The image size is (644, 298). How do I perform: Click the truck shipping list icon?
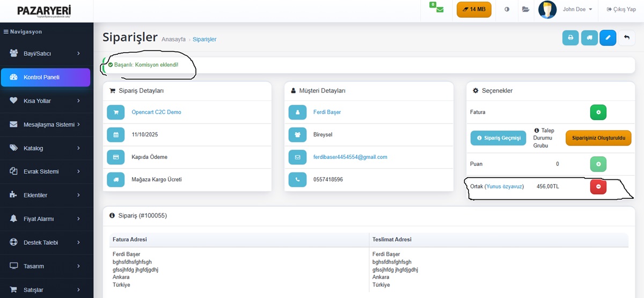(589, 38)
